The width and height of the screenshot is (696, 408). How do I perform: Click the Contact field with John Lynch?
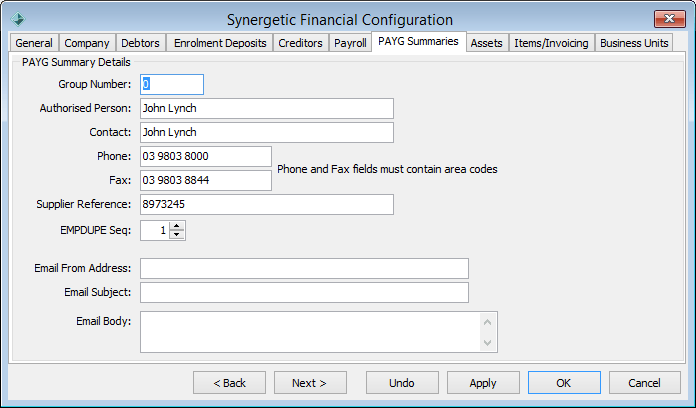267,132
